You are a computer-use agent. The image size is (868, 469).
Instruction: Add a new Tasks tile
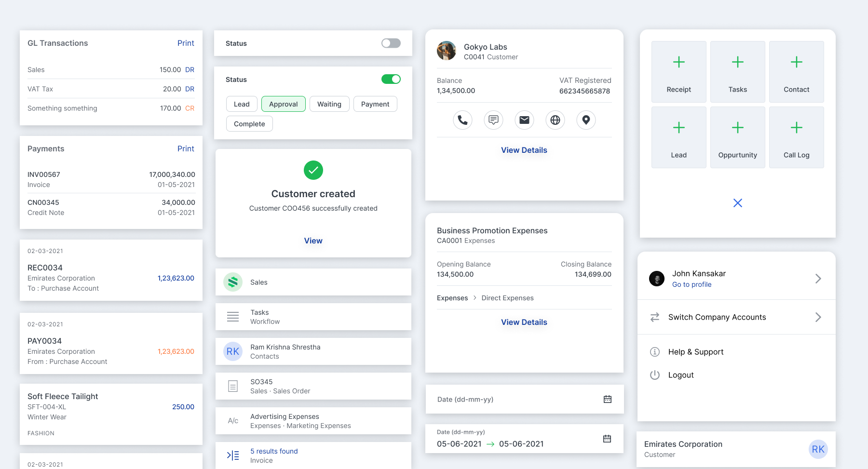pos(738,72)
